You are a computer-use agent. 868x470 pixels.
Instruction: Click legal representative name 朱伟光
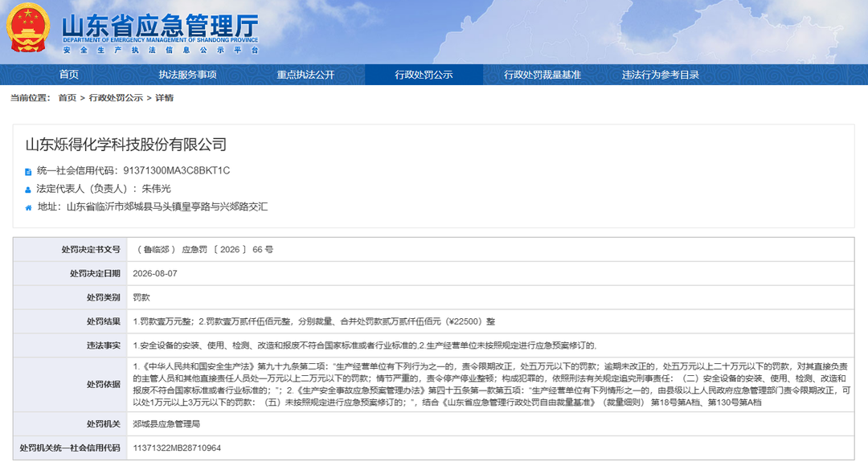click(x=157, y=189)
